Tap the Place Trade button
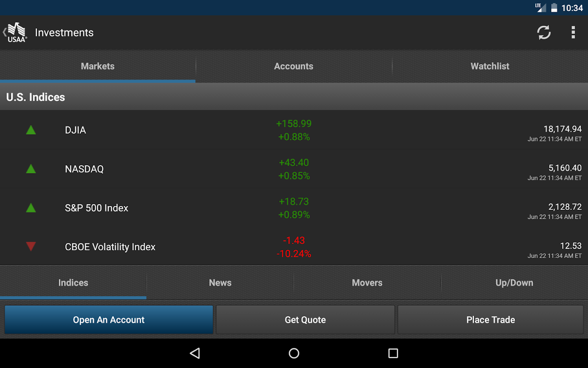This screenshot has height=368, width=588. pos(490,320)
